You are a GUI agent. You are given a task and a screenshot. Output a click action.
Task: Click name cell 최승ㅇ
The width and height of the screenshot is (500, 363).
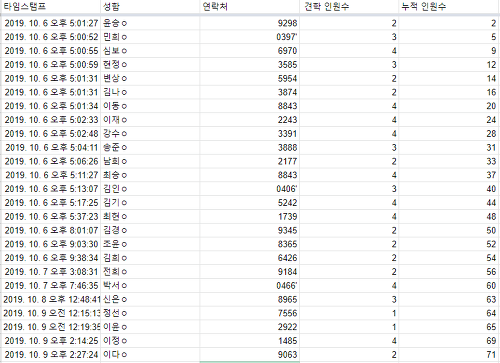[150, 175]
